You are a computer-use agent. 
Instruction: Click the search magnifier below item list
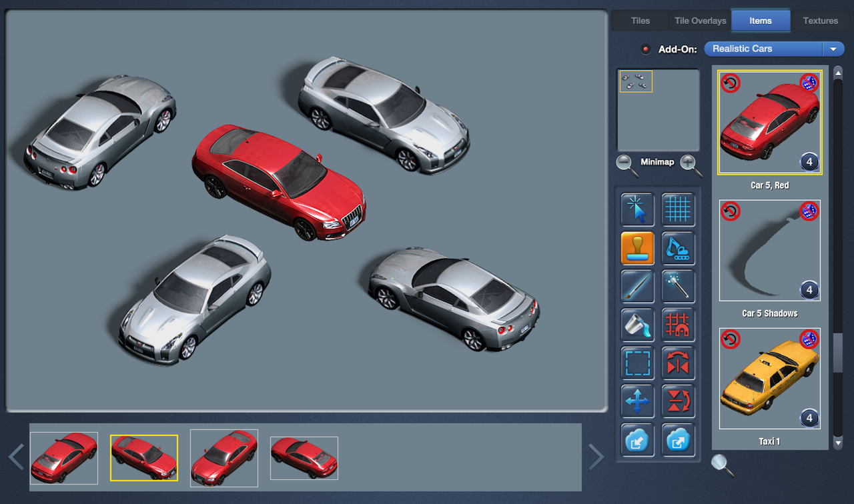coord(723,465)
